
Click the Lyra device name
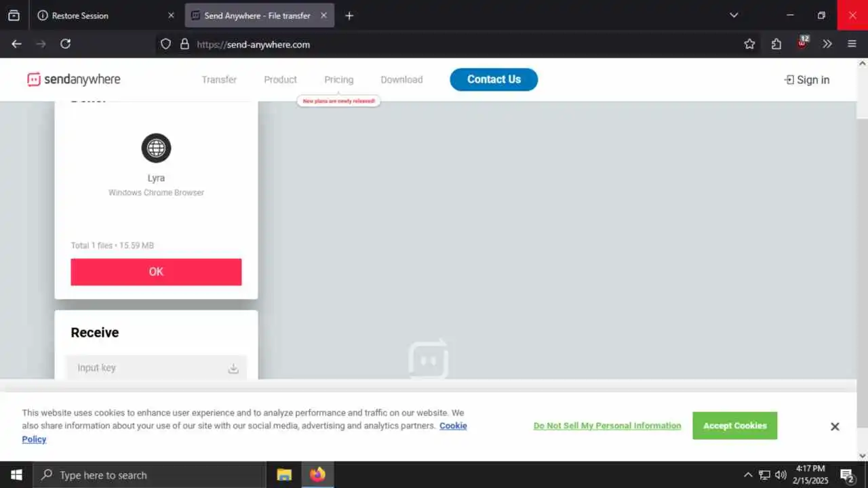(x=156, y=178)
